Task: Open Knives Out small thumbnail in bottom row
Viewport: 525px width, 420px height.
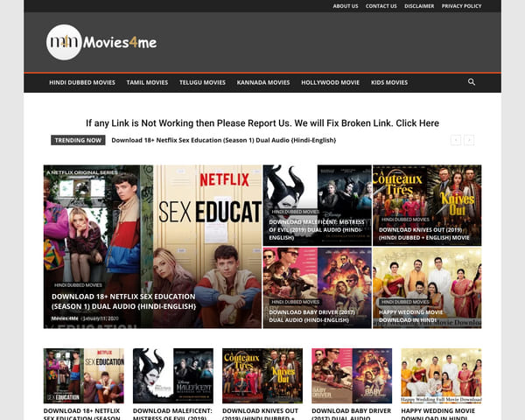Action: coord(262,375)
